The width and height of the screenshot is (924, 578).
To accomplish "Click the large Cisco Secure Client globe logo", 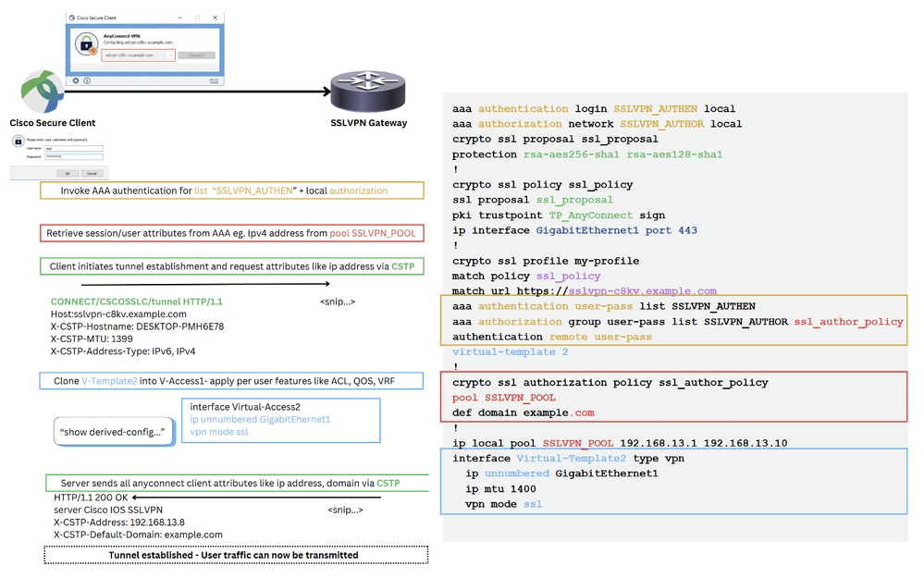I will click(42, 92).
